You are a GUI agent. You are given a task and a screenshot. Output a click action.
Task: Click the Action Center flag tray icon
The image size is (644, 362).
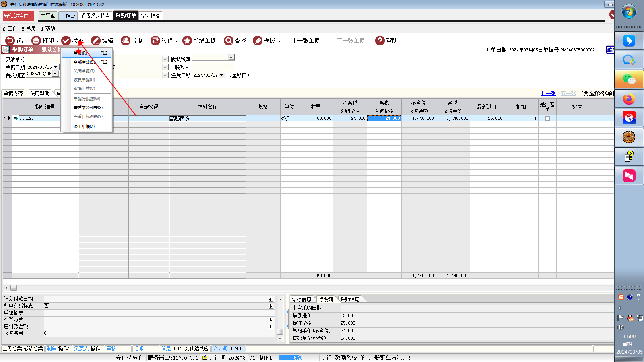(x=621, y=318)
